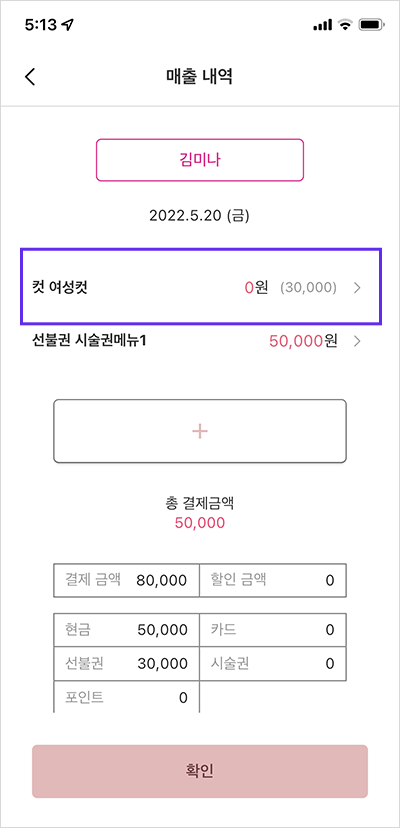
Task: Tap the Wi-Fi status icon
Action: click(346, 25)
